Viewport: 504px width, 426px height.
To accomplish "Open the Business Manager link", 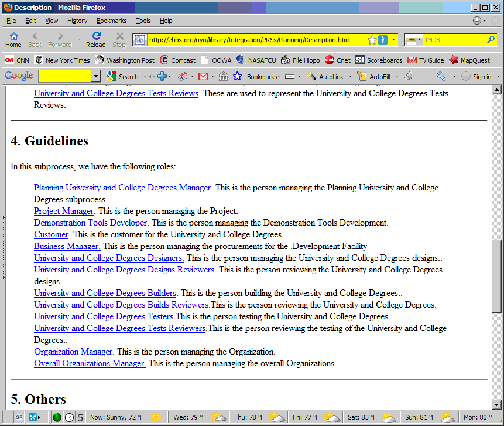I will coord(67,246).
